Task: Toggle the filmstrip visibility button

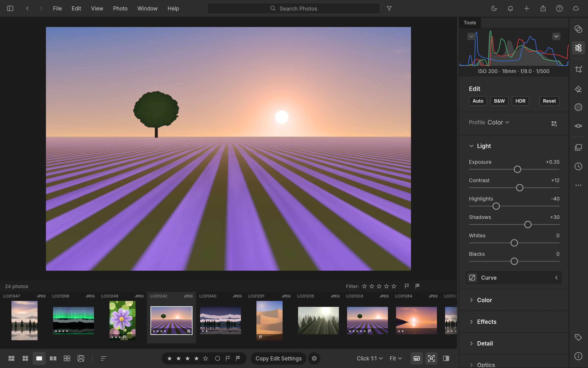Action: point(416,358)
